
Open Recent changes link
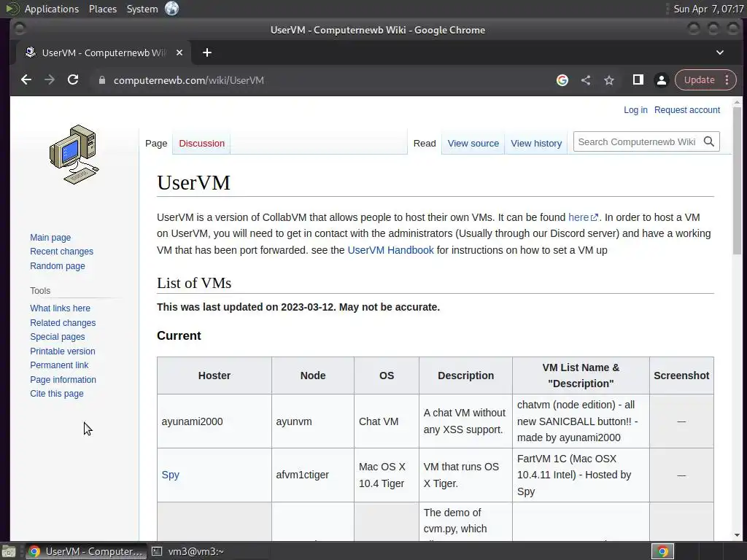point(61,252)
